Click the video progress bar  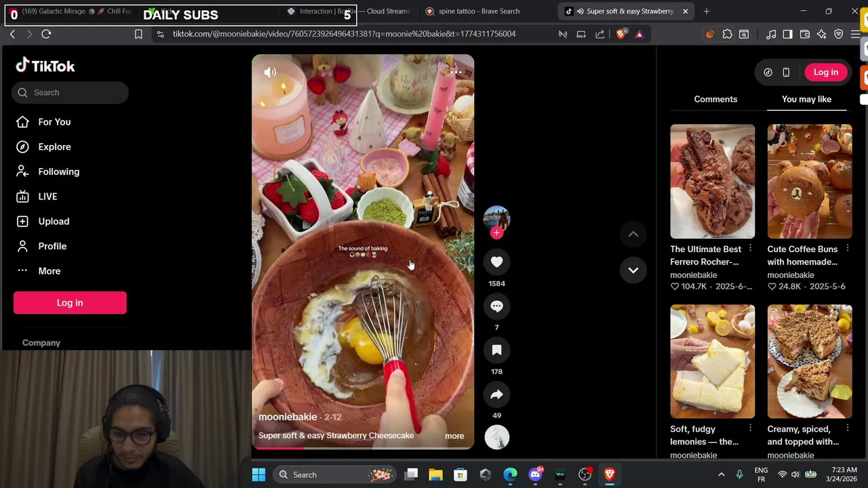[363, 447]
